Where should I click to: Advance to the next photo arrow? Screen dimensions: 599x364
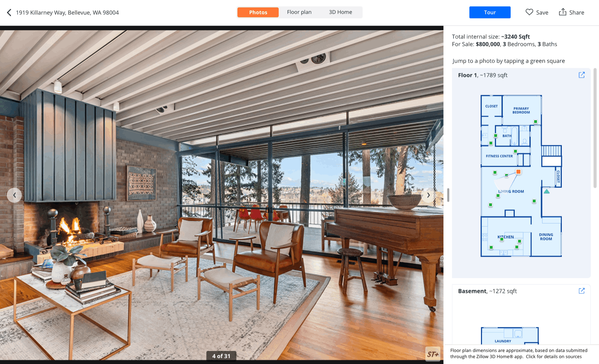tap(428, 195)
